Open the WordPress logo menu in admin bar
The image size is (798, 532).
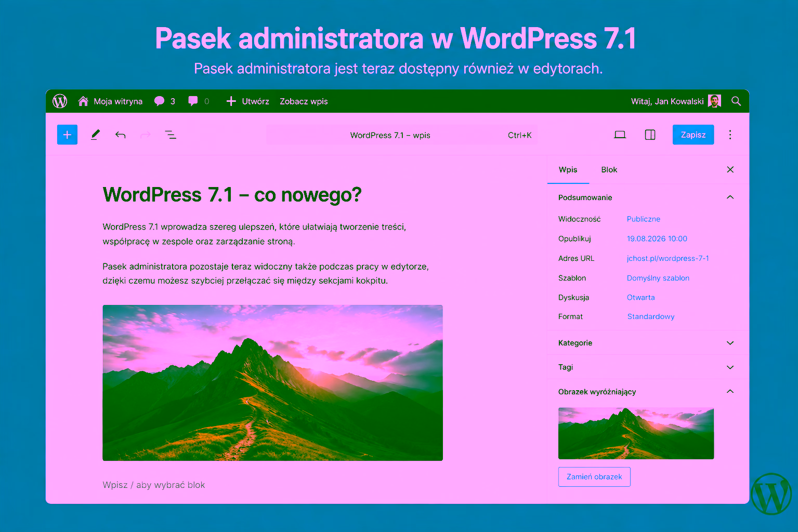60,101
